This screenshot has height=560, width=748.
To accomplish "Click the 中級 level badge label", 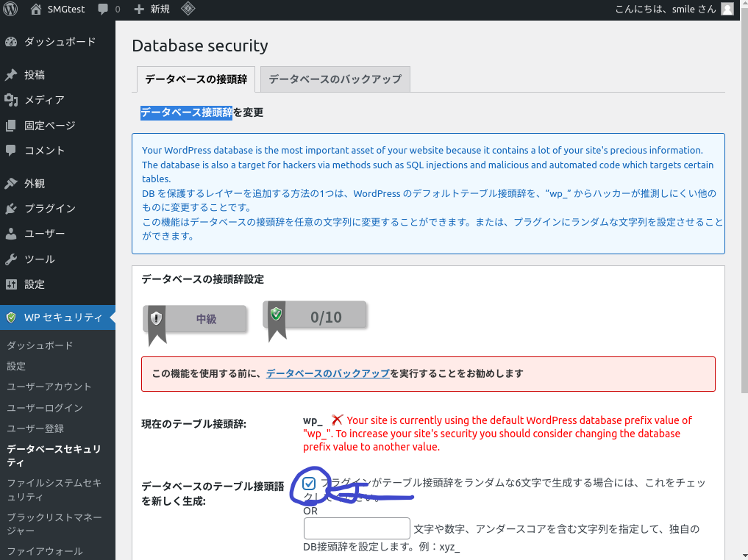I will tap(207, 319).
